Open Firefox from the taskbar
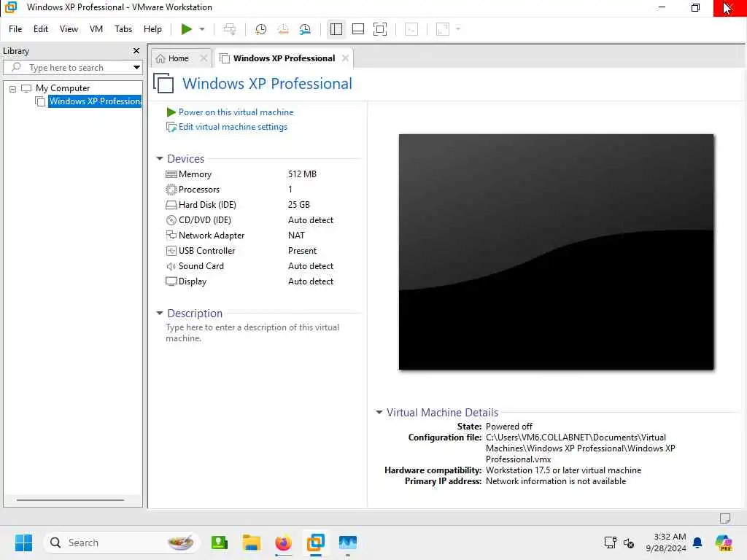Viewport: 747px width, 560px height. [x=283, y=542]
